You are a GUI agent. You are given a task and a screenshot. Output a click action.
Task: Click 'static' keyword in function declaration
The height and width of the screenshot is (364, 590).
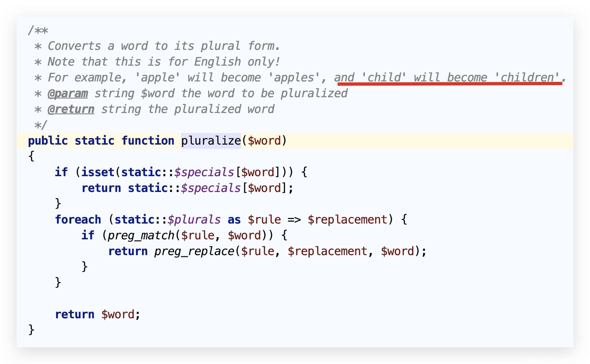click(94, 141)
